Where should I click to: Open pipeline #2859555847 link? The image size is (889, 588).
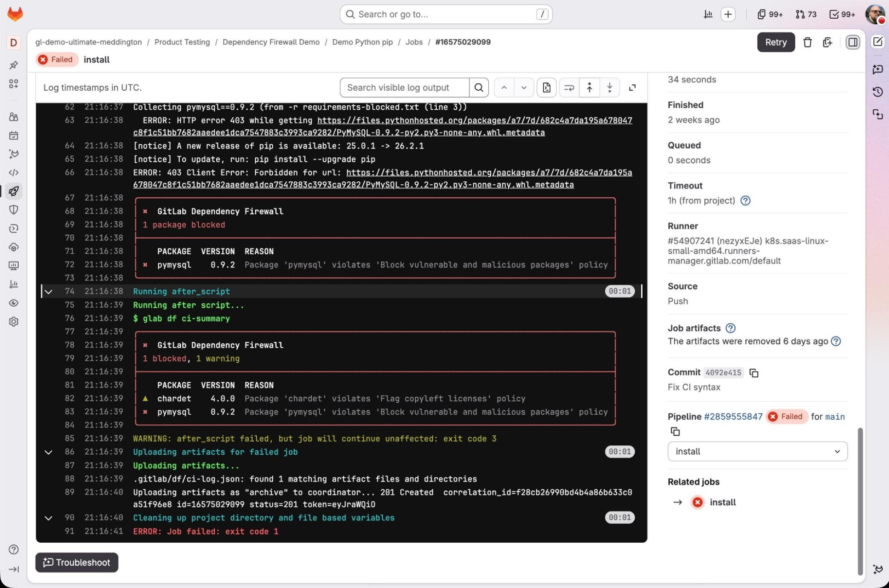[733, 416]
